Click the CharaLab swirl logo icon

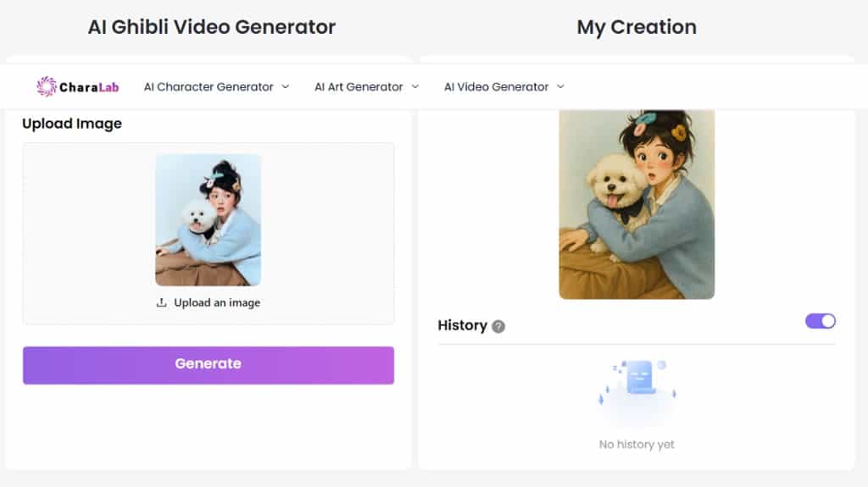(x=46, y=86)
